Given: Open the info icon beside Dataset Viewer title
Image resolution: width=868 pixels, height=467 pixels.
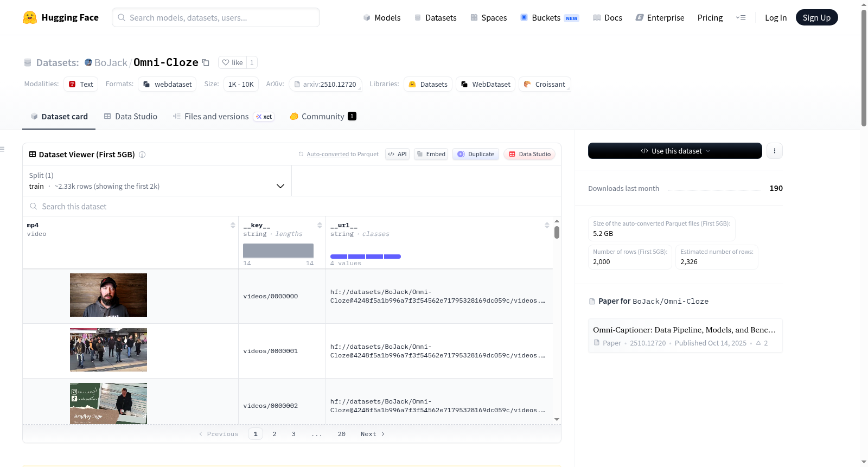Looking at the screenshot, I should 142,155.
